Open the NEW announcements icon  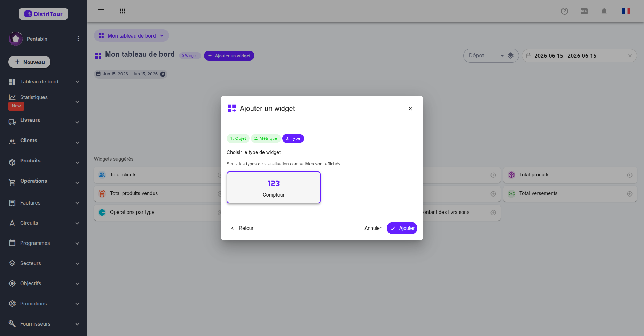click(584, 11)
